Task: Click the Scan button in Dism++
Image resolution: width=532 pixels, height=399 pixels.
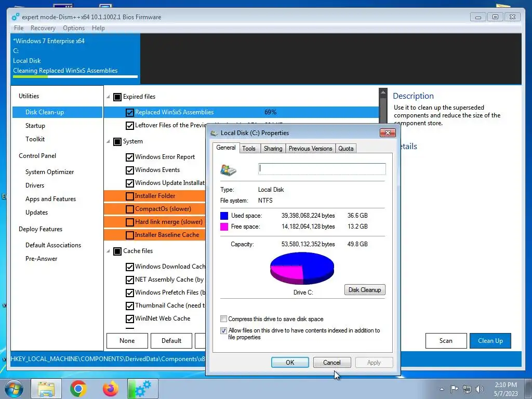Action: (446, 341)
